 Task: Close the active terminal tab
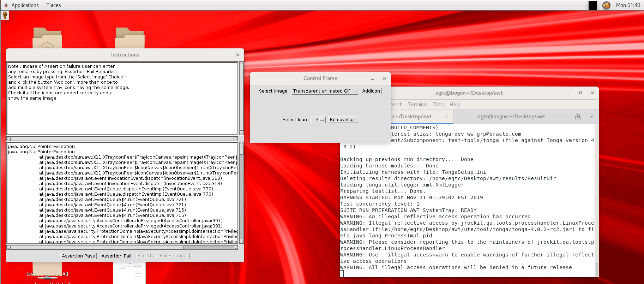pos(446,117)
